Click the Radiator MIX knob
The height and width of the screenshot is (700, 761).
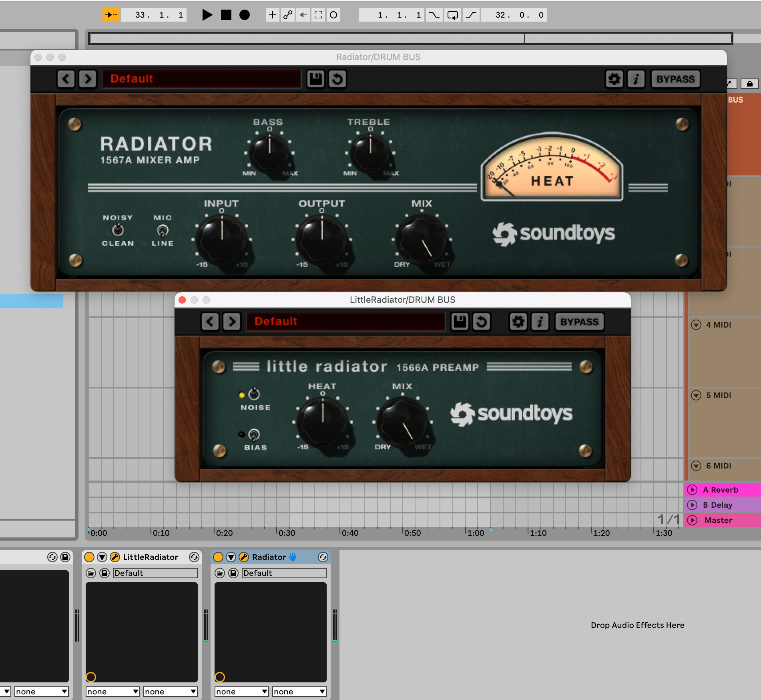tap(422, 239)
